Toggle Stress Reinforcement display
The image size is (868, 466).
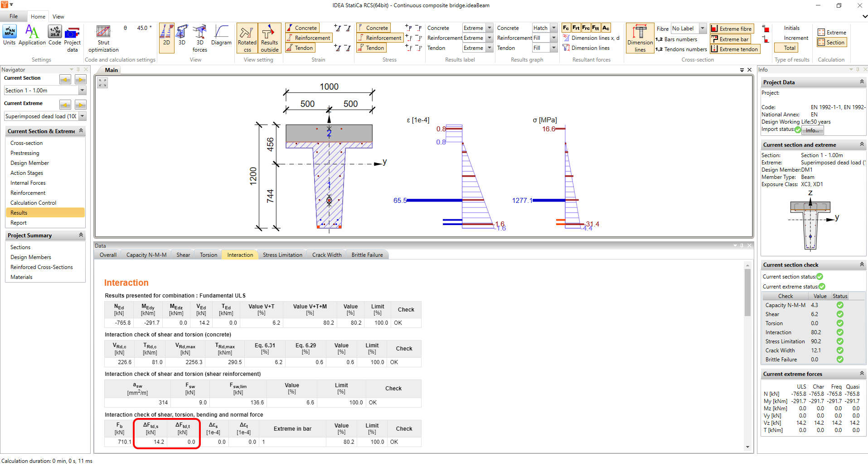(380, 38)
